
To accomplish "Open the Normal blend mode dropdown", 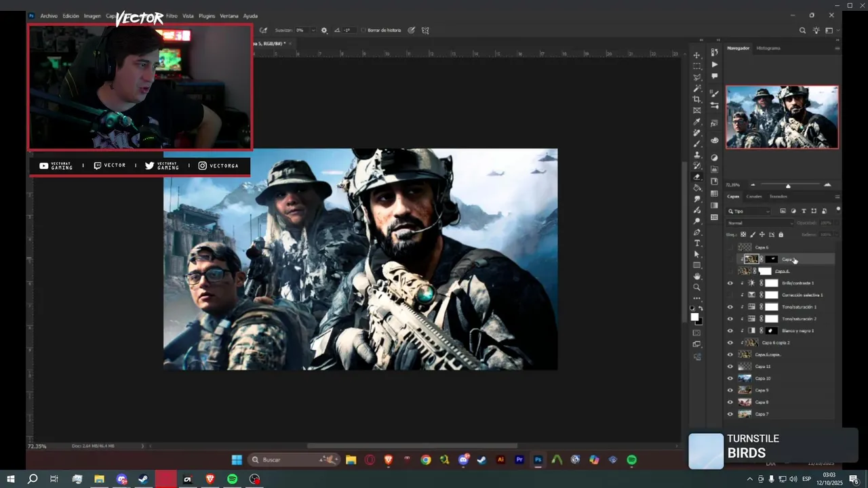I will pyautogui.click(x=759, y=223).
